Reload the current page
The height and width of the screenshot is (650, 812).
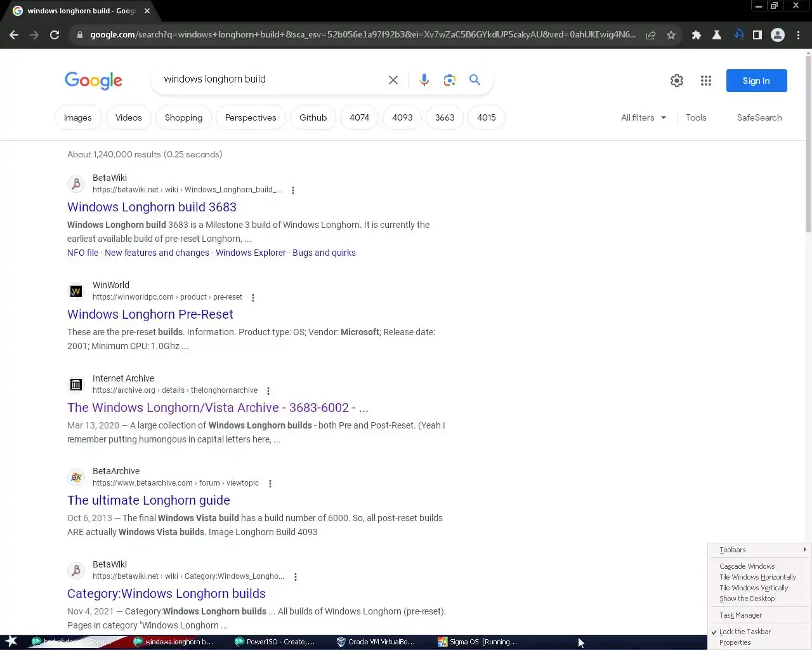55,35
